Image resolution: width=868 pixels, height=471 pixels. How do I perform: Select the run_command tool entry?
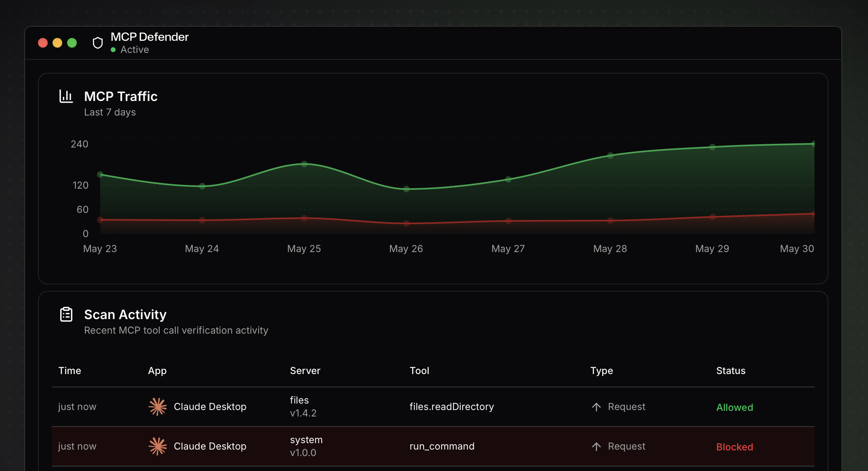[x=442, y=446]
